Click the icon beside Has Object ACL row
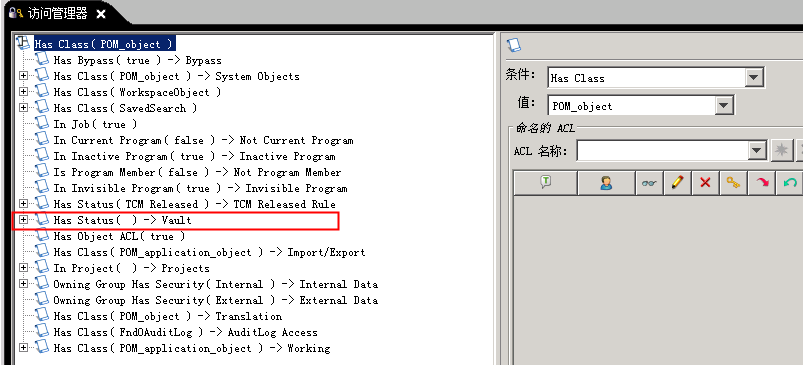This screenshot has width=803, height=365. click(43, 235)
